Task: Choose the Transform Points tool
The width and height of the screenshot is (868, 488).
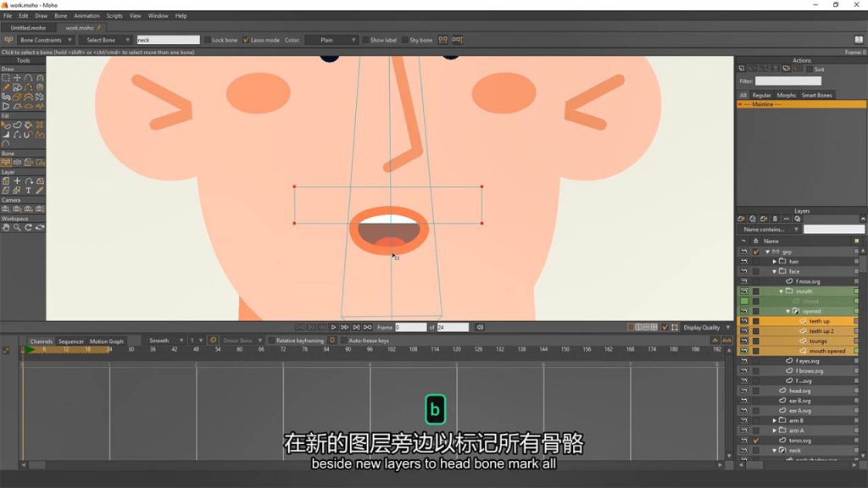Action: click(x=17, y=78)
